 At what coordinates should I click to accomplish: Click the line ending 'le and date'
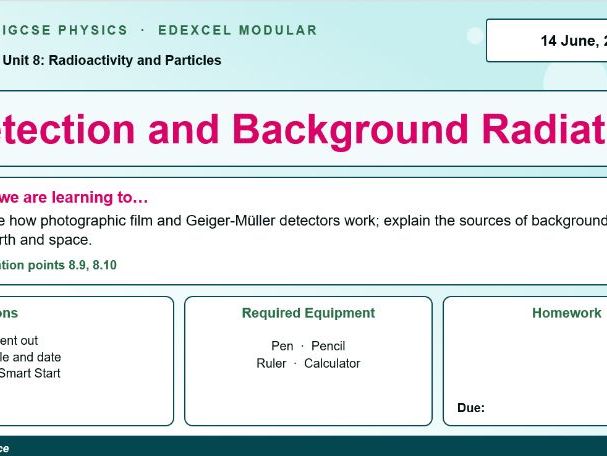pyautogui.click(x=30, y=357)
